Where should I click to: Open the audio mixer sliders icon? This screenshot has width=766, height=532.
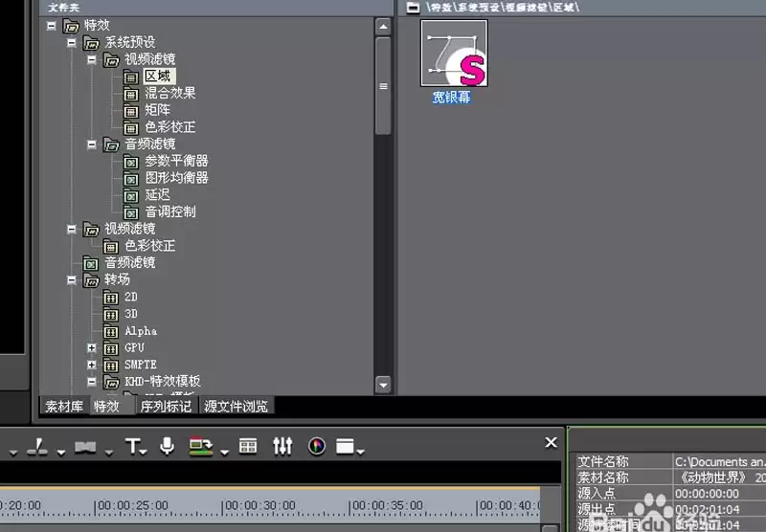pos(282,446)
